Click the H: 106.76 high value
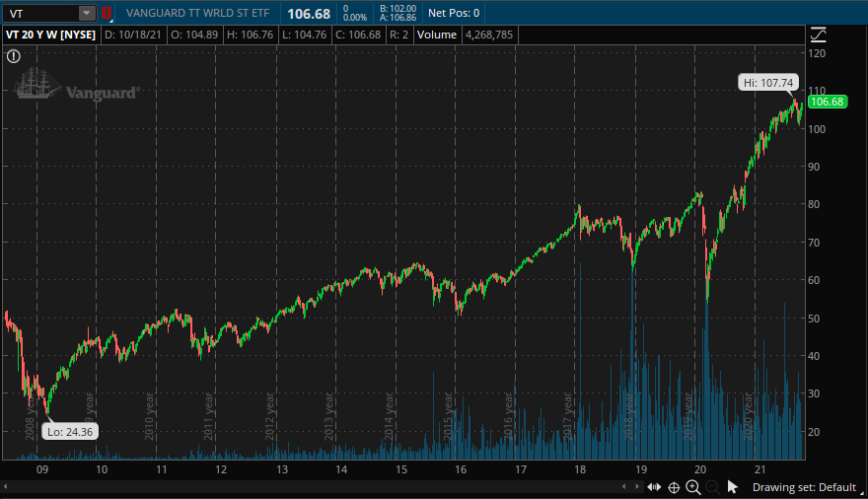 pos(251,35)
